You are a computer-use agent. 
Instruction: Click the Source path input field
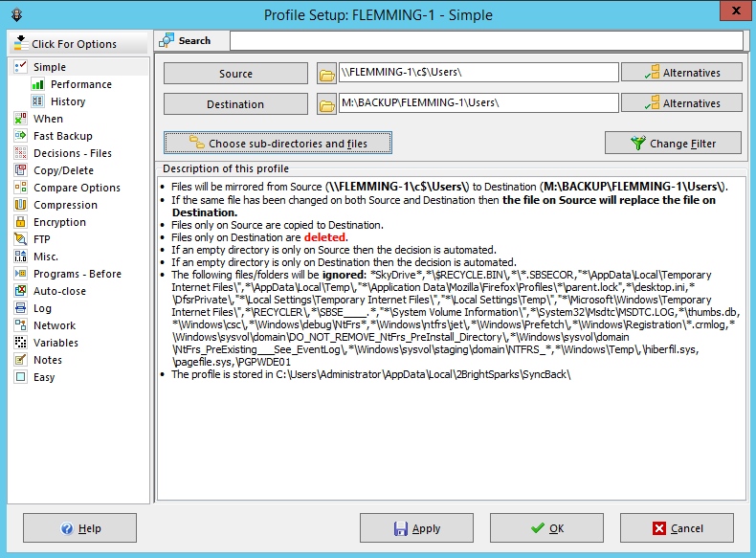point(478,73)
